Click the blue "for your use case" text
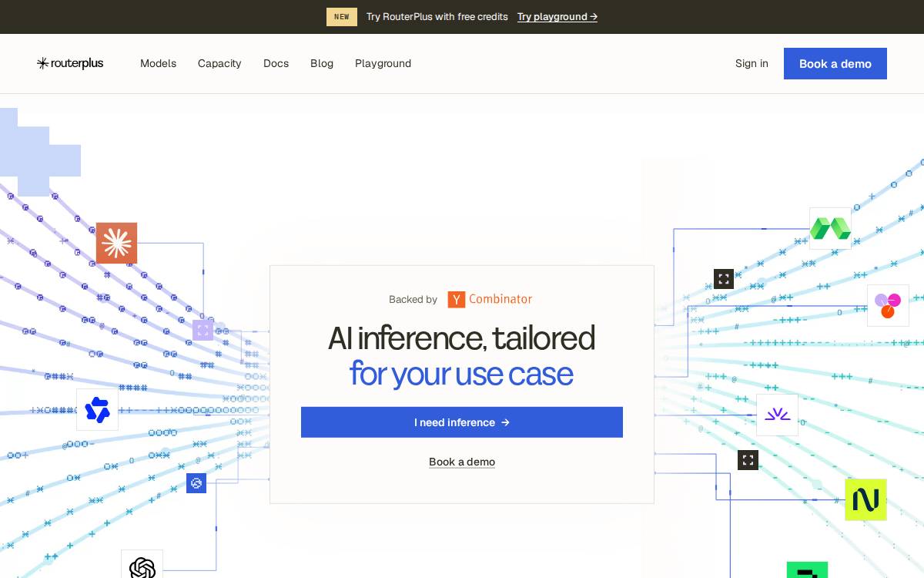Screen dimensions: 924x578 [x=461, y=374]
